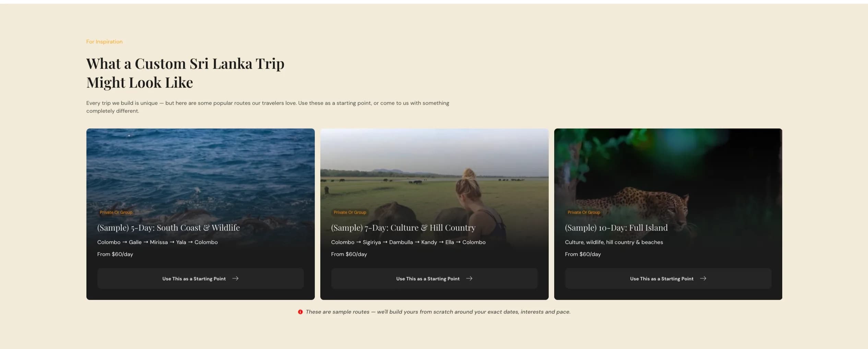Screen dimensions: 868x349
Task: Open the (Sample) 5-Day: South Coast & Wildlife title
Action: [168, 228]
